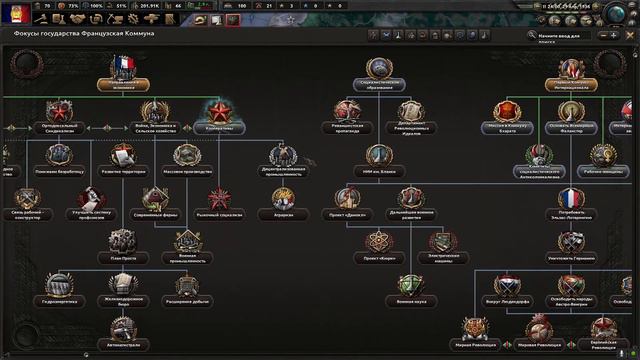Select the Железнодорожное бюро focus
Screen dimensions: 640x360
click(123, 291)
